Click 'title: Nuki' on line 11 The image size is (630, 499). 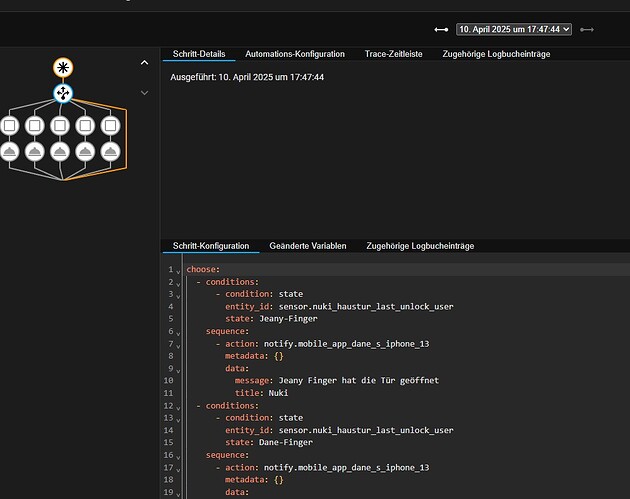click(x=261, y=393)
